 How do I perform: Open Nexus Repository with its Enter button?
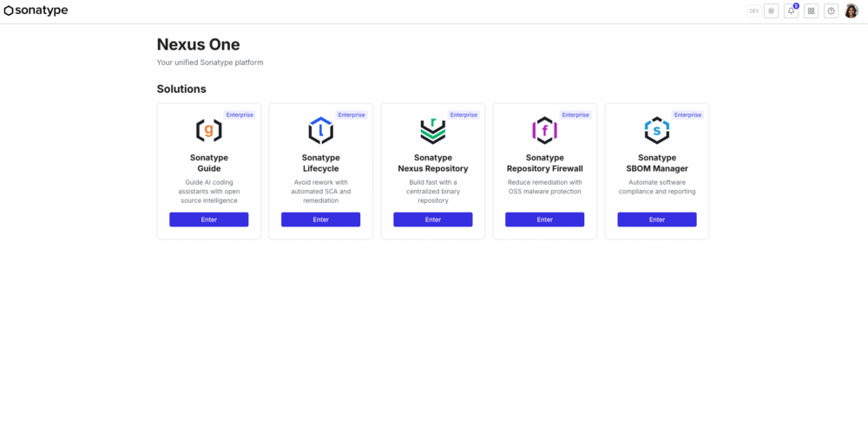pyautogui.click(x=433, y=220)
